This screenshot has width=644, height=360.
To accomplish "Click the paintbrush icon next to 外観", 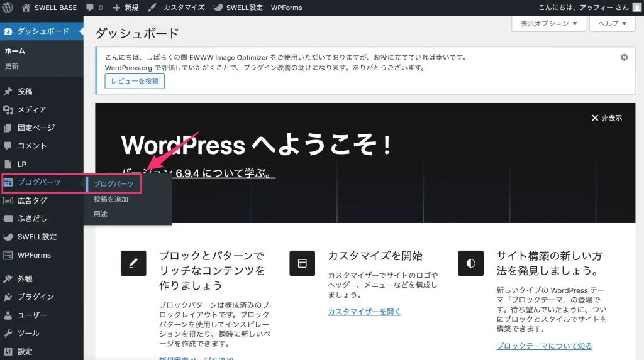I will 8,279.
